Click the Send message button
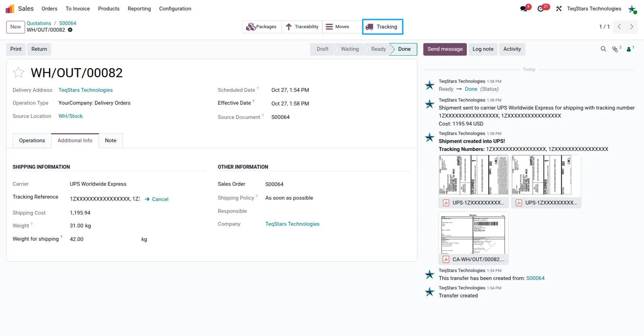Image resolution: width=644 pixels, height=336 pixels. pos(445,49)
